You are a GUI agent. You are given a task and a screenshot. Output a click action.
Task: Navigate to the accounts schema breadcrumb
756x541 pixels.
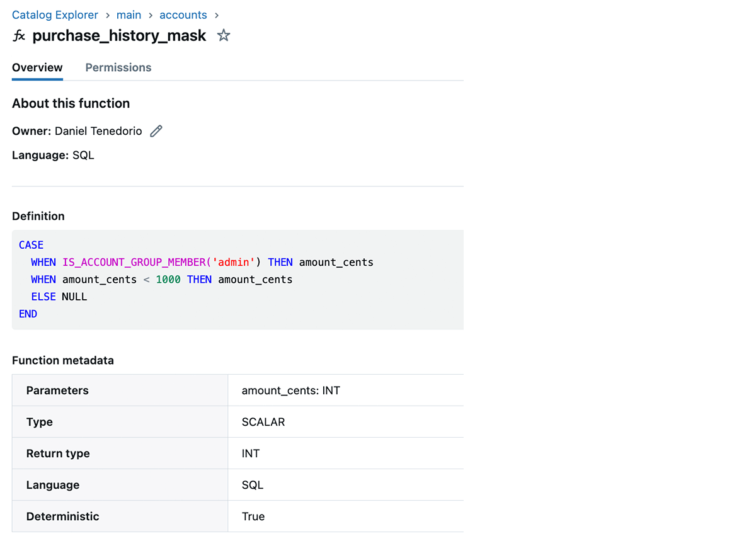click(x=183, y=15)
